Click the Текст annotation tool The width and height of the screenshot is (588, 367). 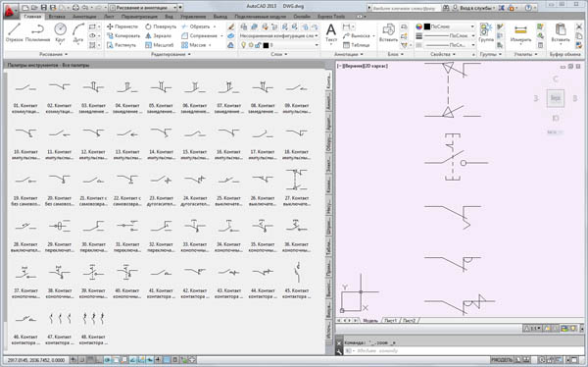(x=331, y=32)
